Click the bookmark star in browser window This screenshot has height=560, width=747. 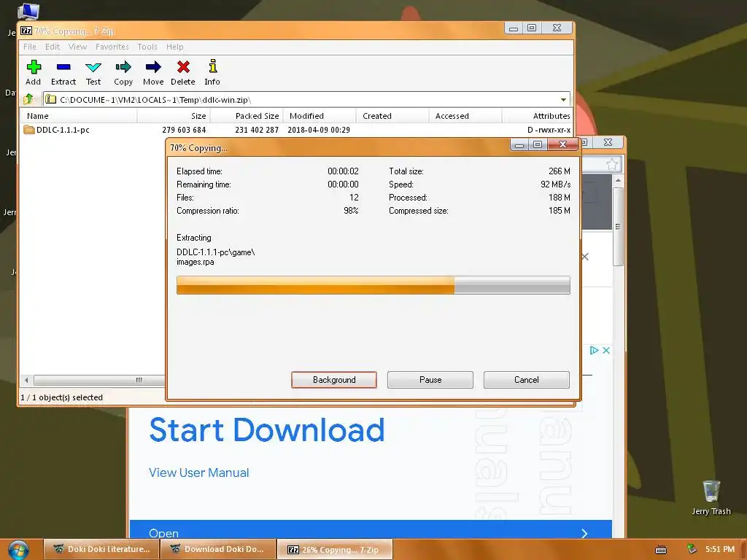click(x=612, y=165)
